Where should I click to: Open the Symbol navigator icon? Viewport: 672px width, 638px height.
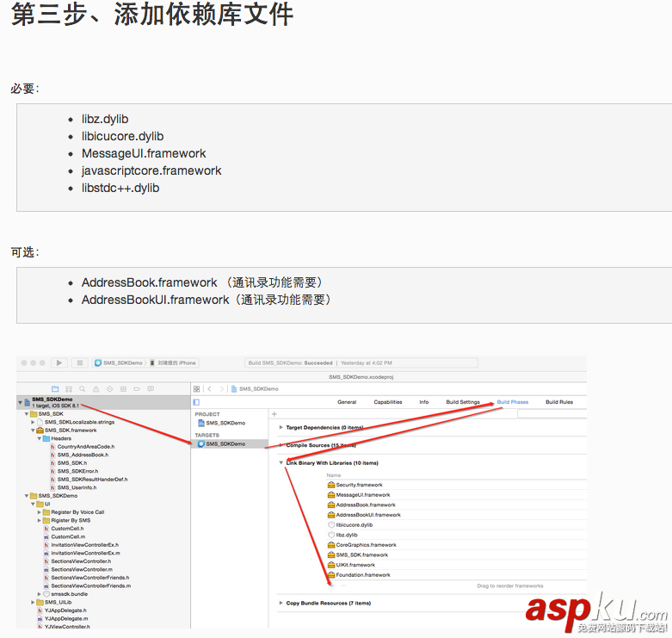coord(69,389)
